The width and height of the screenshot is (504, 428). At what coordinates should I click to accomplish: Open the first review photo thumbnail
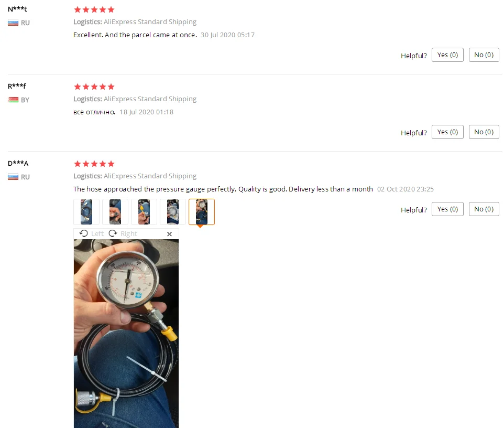(86, 212)
